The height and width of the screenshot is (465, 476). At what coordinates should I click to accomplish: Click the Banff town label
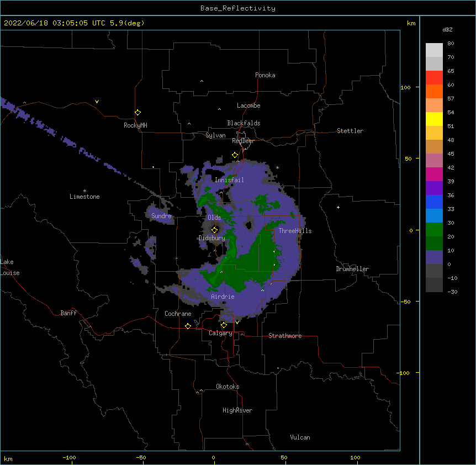[x=68, y=313]
